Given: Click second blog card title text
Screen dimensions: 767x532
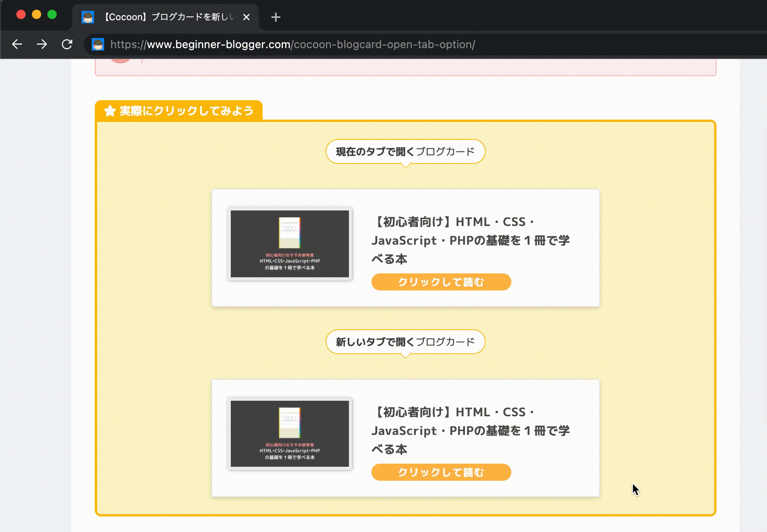Looking at the screenshot, I should tap(470, 430).
